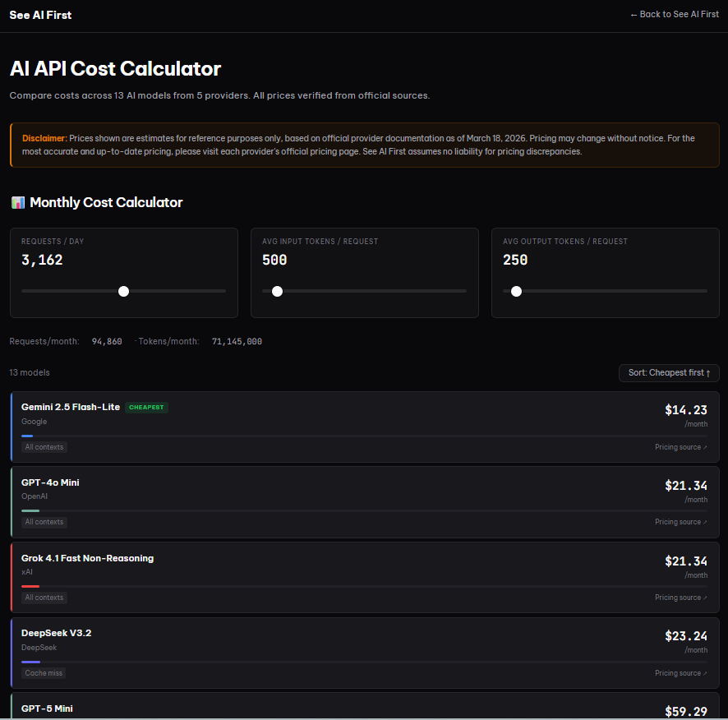Image resolution: width=728 pixels, height=720 pixels.
Task: Click the See AI First logo text
Action: click(40, 16)
